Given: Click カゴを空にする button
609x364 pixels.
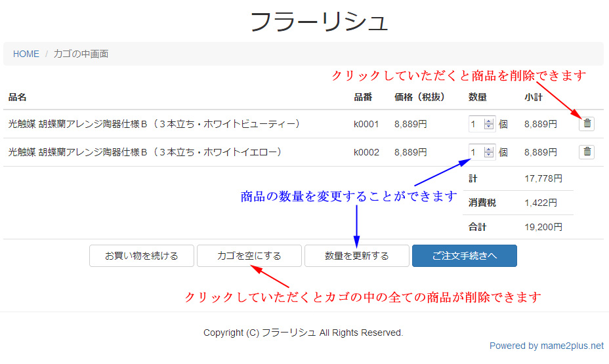Looking at the screenshot, I should coord(249,256).
